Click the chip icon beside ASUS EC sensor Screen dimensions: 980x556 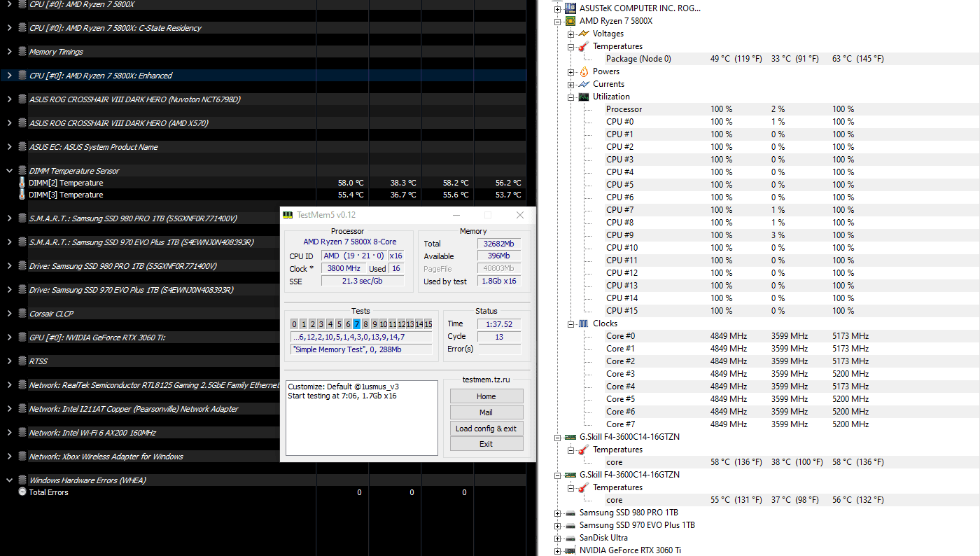point(22,147)
